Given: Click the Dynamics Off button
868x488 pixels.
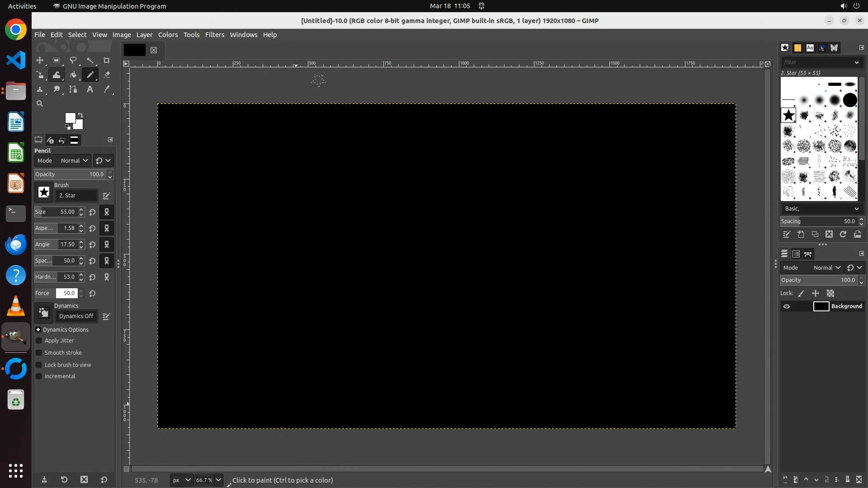Looking at the screenshot, I should pos(76,316).
